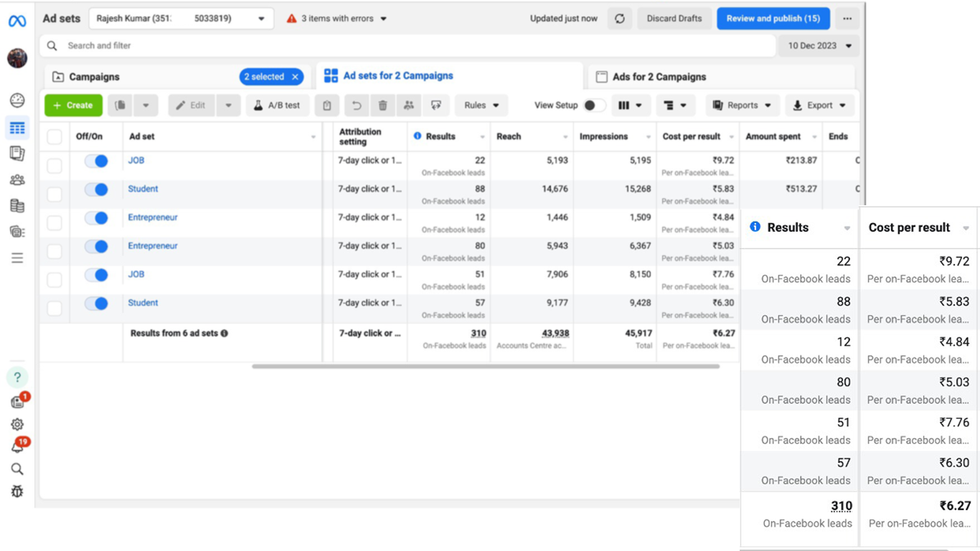
Task: Open the 10 Dec 2023 date dropdown
Action: pyautogui.click(x=819, y=46)
